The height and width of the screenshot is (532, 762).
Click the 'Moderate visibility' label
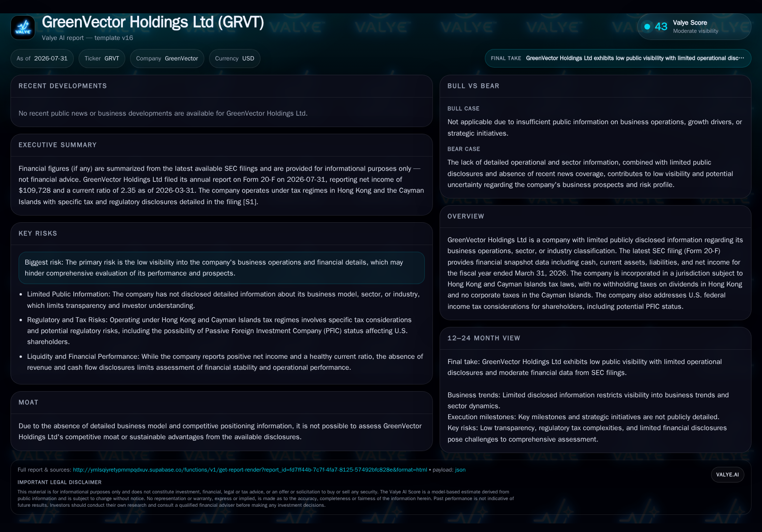(x=696, y=31)
